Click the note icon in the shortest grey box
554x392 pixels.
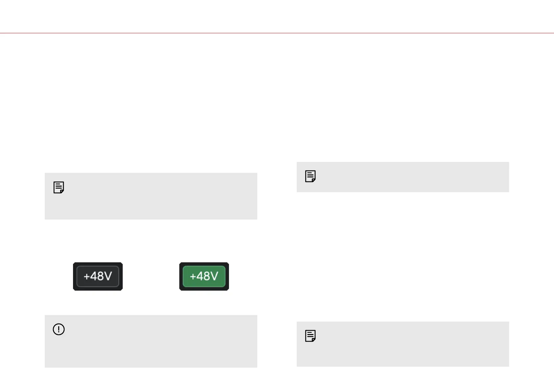point(310,176)
